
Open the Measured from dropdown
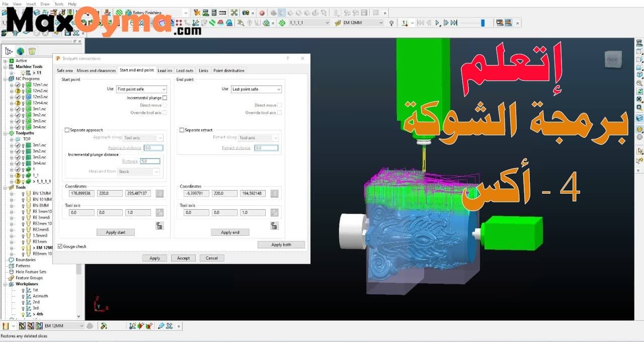pyautogui.click(x=138, y=172)
